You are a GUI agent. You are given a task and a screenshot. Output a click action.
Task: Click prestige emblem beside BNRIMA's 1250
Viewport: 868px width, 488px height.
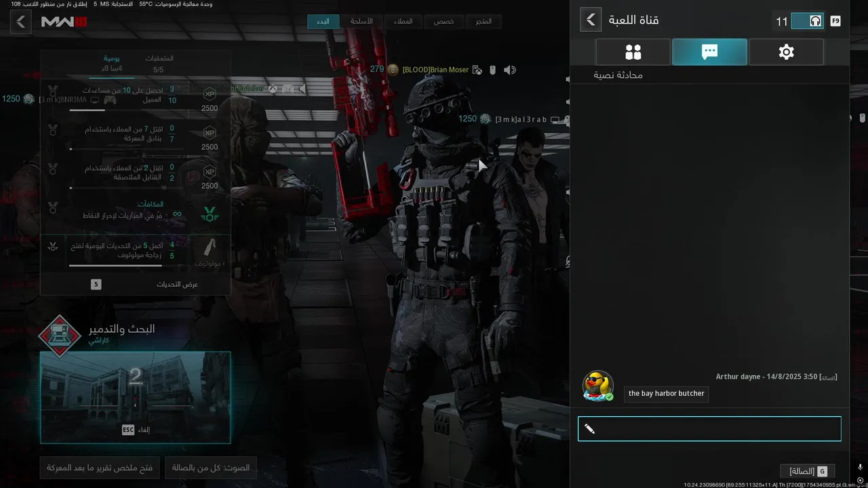(x=28, y=99)
